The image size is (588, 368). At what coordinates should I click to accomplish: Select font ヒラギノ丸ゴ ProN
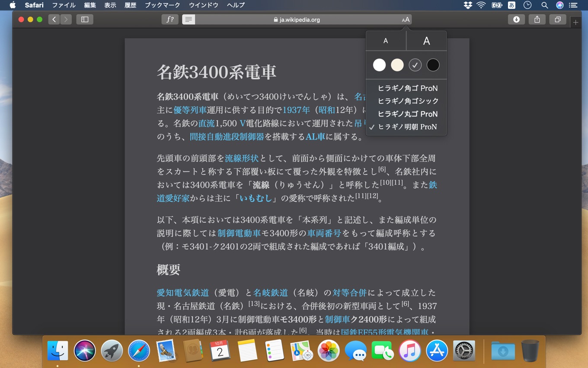click(406, 114)
